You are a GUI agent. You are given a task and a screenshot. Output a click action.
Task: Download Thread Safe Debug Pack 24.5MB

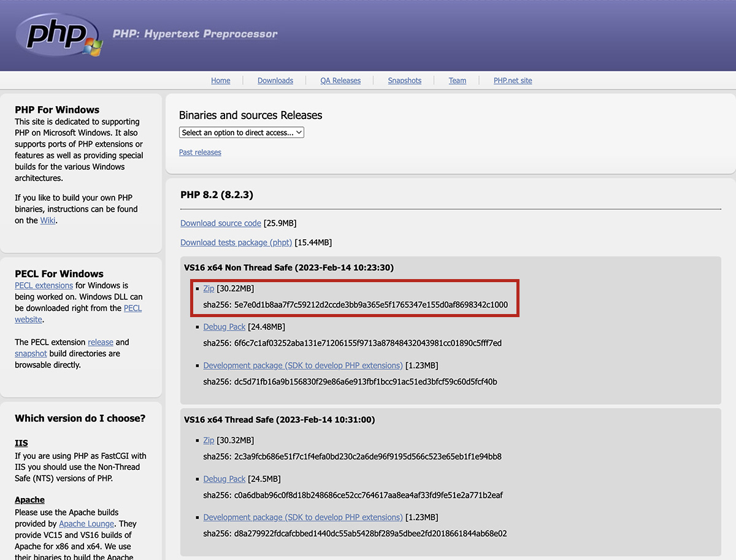coord(224,479)
